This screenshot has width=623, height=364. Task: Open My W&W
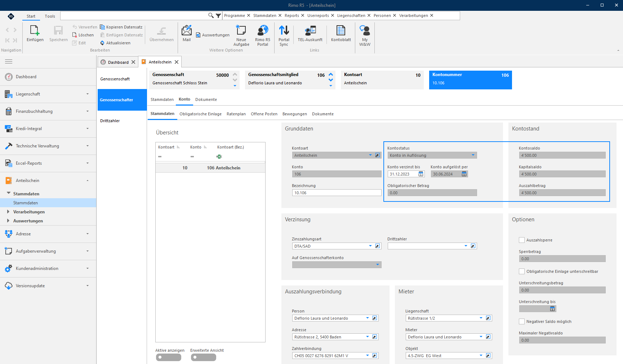365,36
